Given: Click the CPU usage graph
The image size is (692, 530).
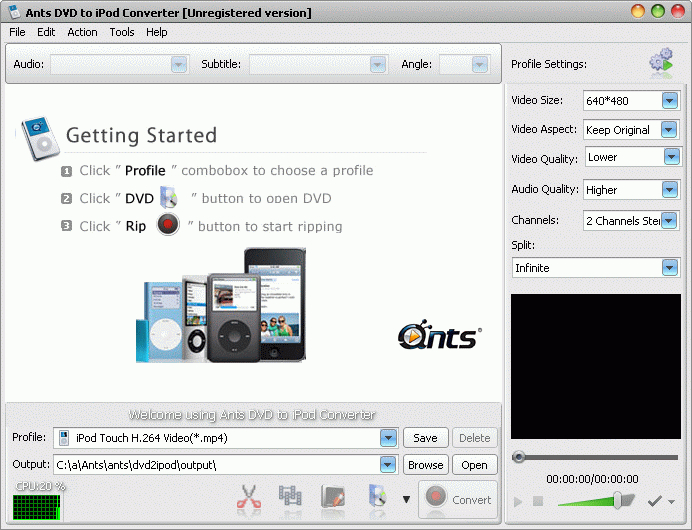Looking at the screenshot, I should coord(36,507).
